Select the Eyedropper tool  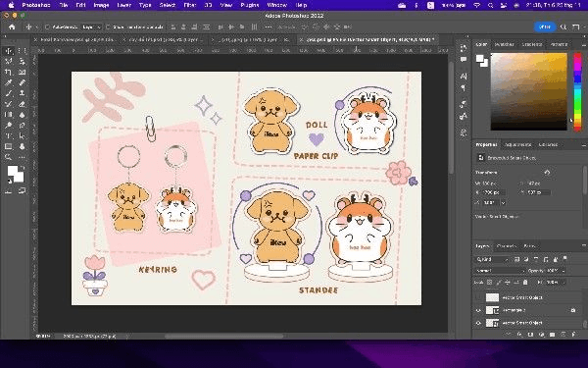click(8, 82)
